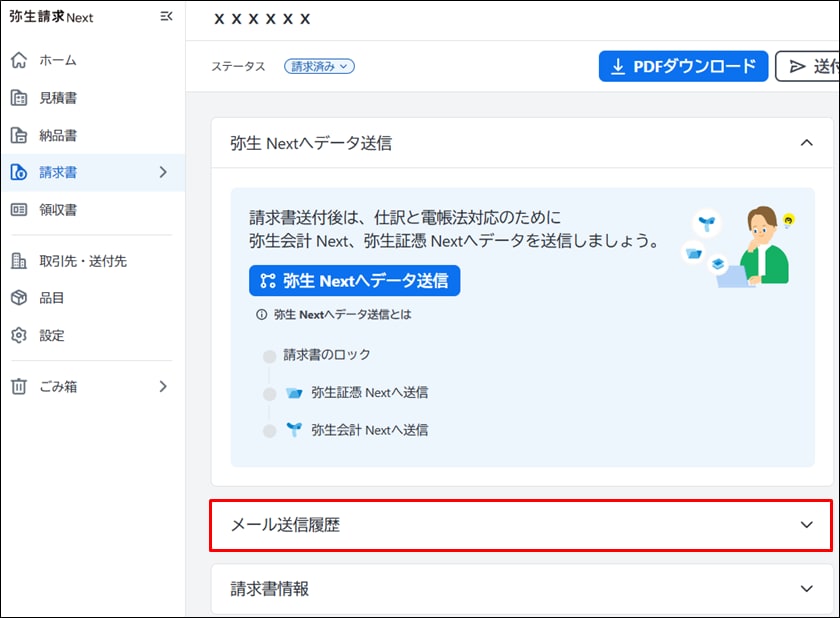Click the character illustration in the info banner
The width and height of the screenshot is (840, 618).
[x=739, y=246]
